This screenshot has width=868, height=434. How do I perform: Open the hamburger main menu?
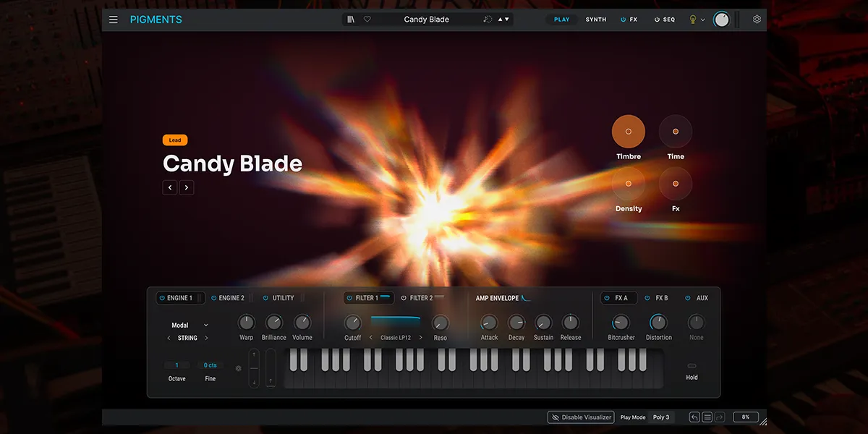click(114, 20)
